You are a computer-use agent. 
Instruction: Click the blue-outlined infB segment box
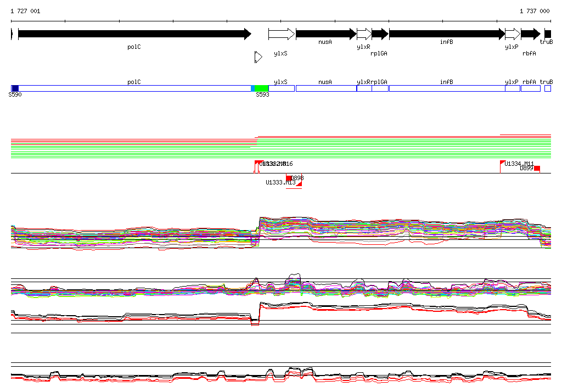pyautogui.click(x=447, y=88)
